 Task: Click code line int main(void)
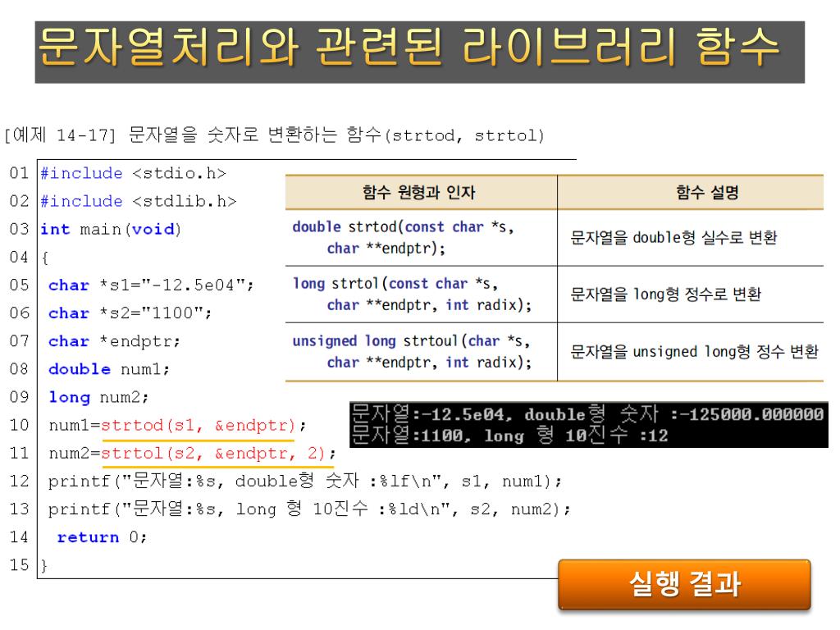pos(111,230)
